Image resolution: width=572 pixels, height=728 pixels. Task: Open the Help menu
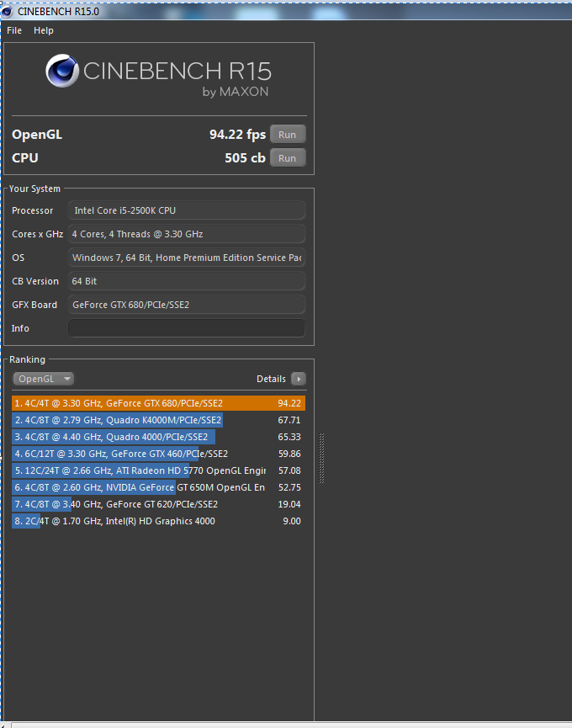pyautogui.click(x=44, y=30)
